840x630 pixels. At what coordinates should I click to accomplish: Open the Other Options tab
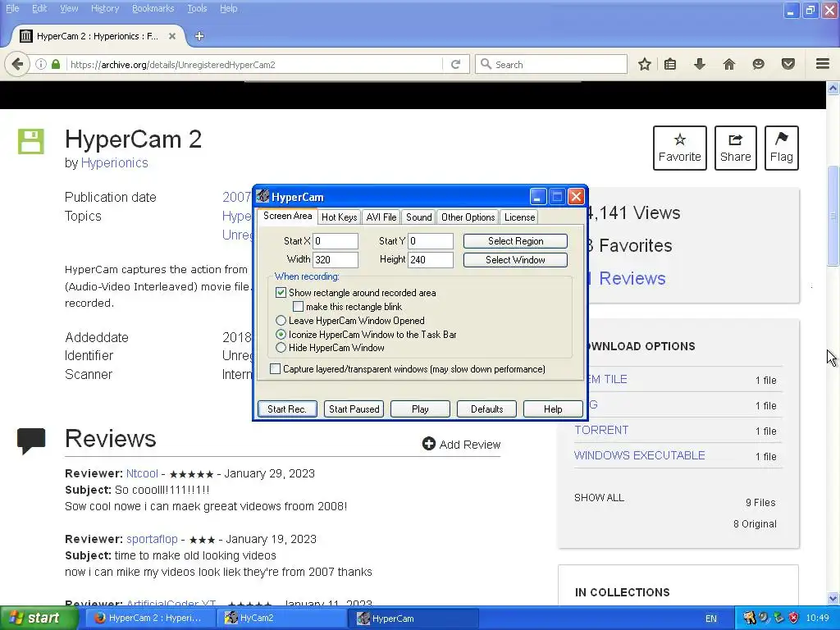click(468, 217)
